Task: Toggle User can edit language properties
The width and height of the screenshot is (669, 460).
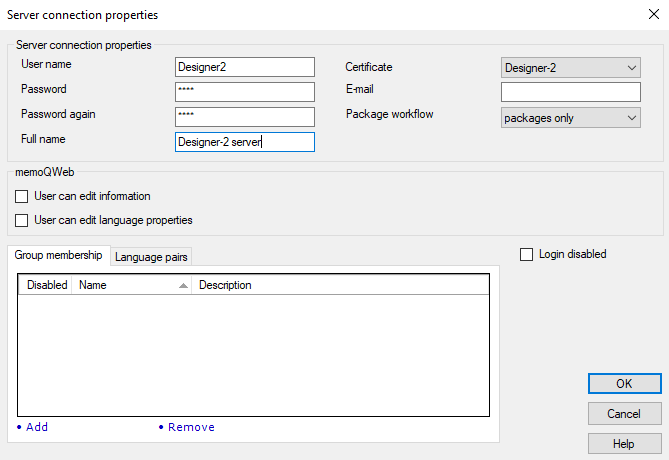Action: [x=22, y=220]
